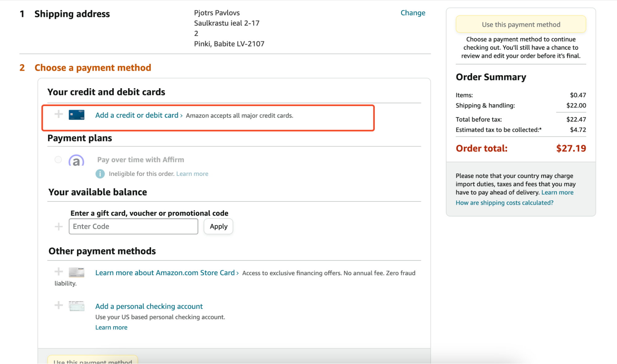The image size is (617, 364).
Task: Click the Pay over time with Affirm label
Action: [x=140, y=160]
